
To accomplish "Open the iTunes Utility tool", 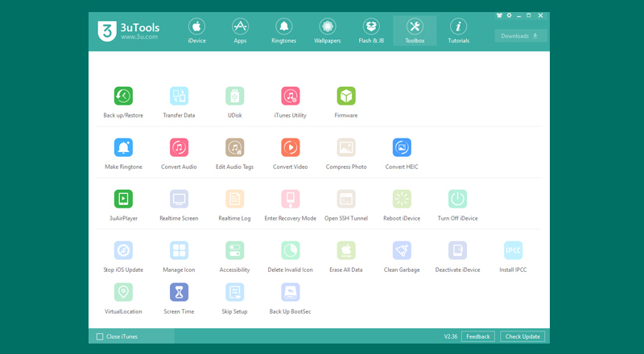I will [290, 97].
